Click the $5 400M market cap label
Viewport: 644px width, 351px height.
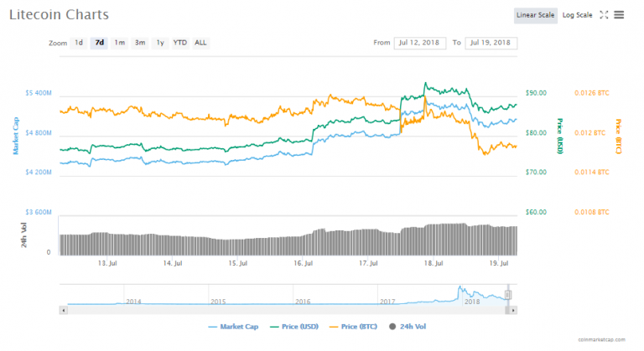point(39,93)
